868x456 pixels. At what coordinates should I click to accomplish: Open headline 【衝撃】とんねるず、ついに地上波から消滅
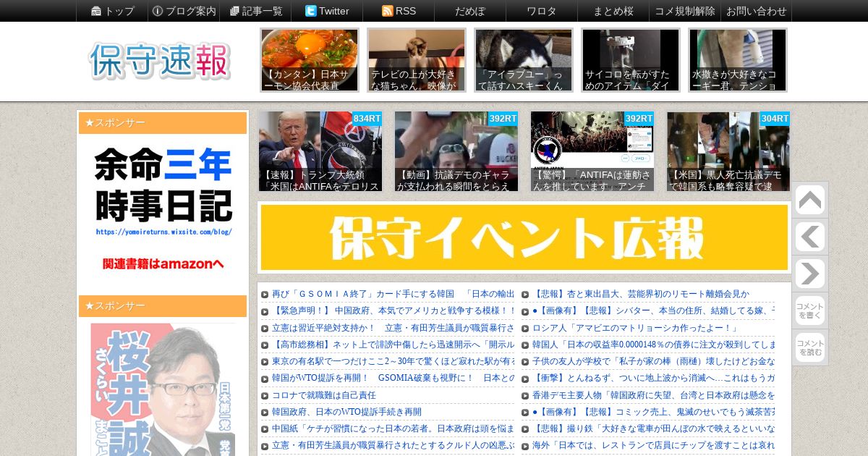click(653, 378)
